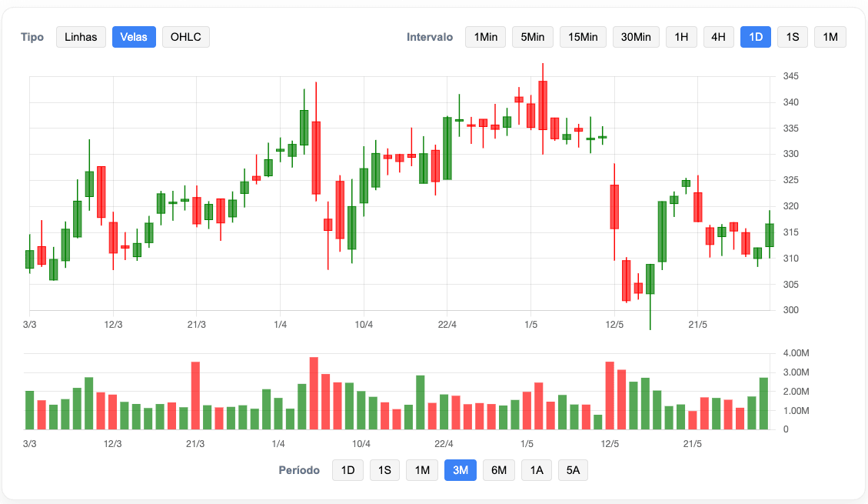Pick the 1H interval

click(681, 37)
